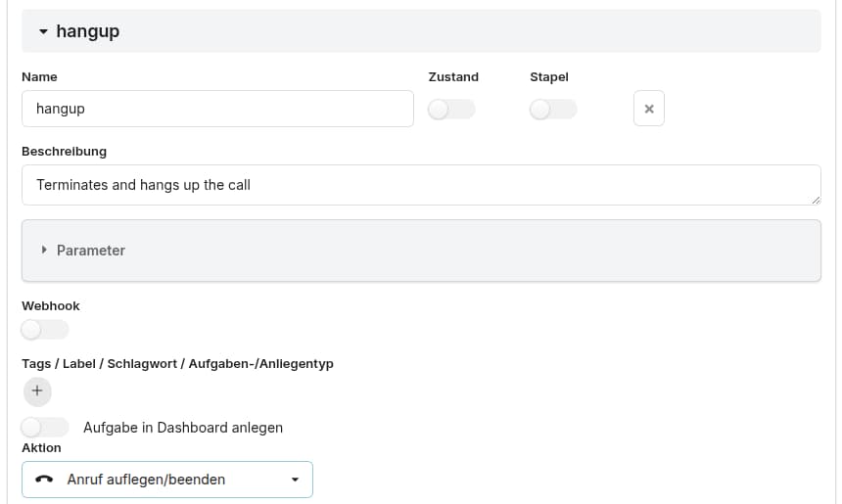Image resolution: width=842 pixels, height=504 pixels.
Task: Focus the Beschreibung text area
Action: pyautogui.click(x=421, y=185)
